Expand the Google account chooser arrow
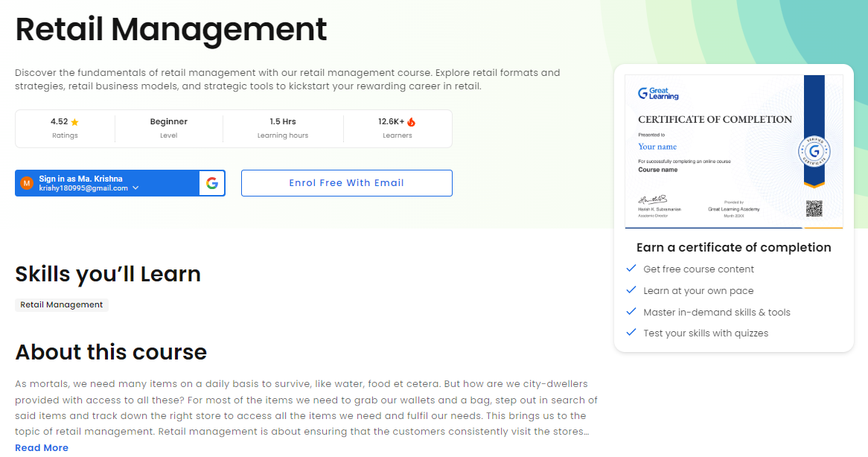Screen dimensions: 868x457 tap(135, 188)
